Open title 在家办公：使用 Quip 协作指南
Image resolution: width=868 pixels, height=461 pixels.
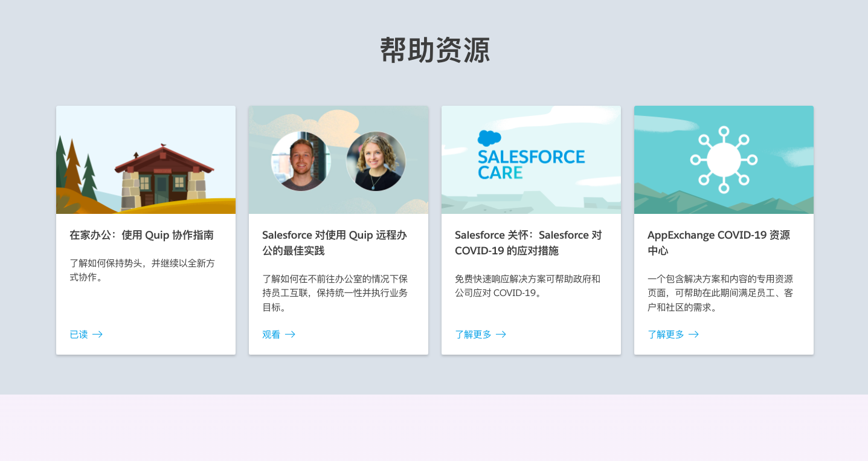coord(141,235)
